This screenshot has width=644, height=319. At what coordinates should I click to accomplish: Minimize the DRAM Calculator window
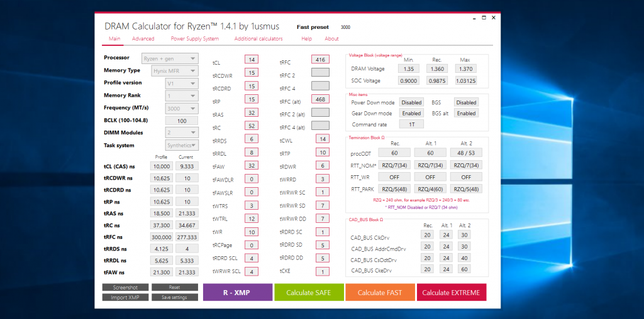tap(474, 18)
